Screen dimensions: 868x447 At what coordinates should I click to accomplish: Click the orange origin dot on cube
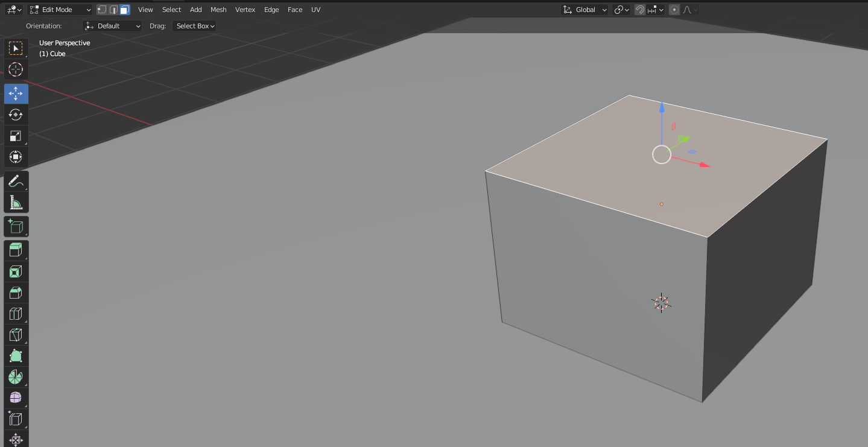[662, 204]
